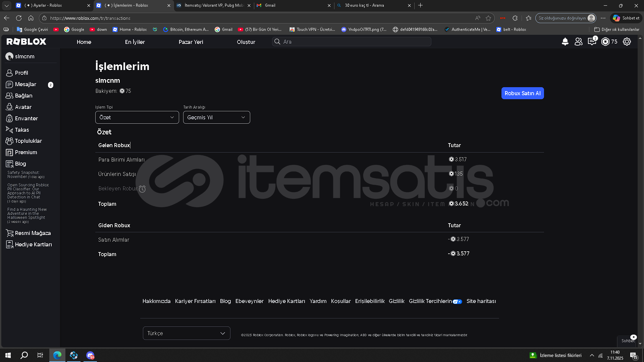Viewport: 644px width, 362px height.
Task: Click the pending Robux clock icon
Action: pos(142,189)
